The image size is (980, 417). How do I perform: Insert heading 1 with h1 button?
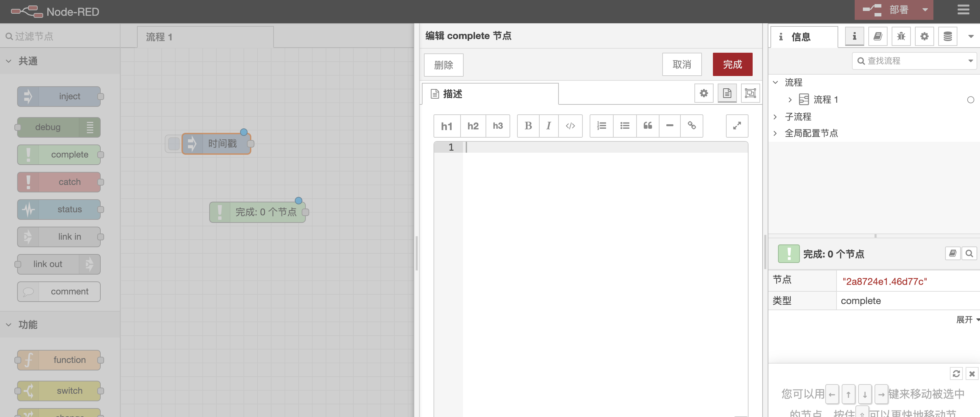447,126
